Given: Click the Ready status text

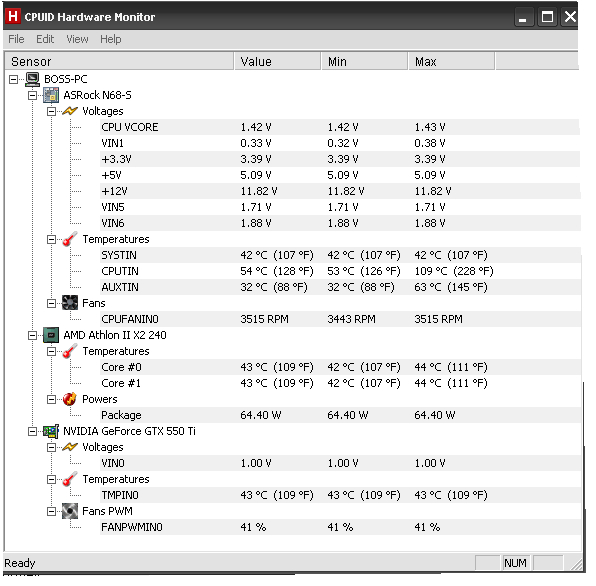Looking at the screenshot, I should [x=20, y=563].
